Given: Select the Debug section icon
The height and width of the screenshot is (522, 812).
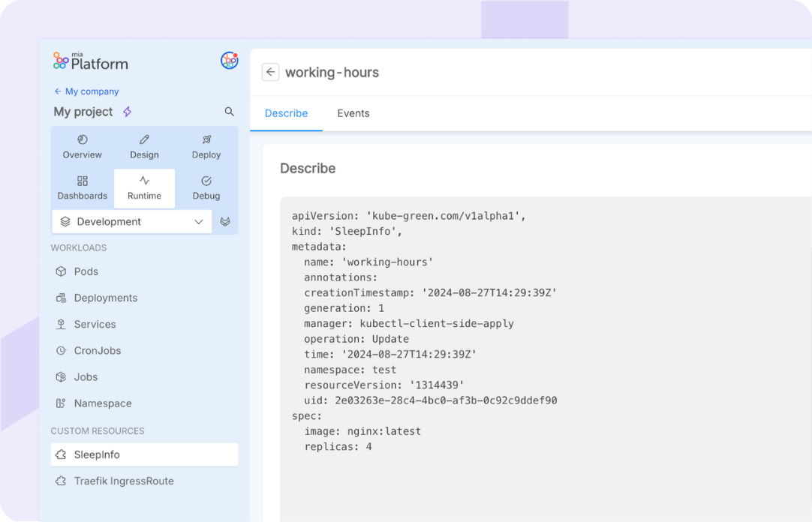Looking at the screenshot, I should (x=206, y=182).
